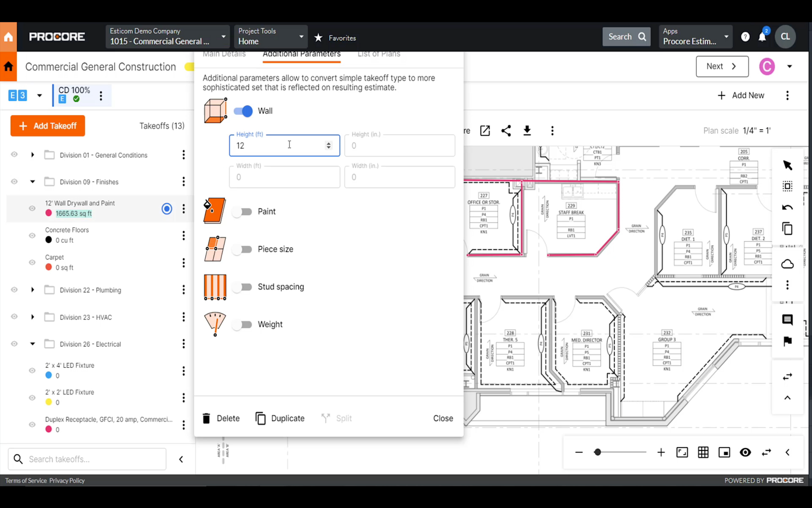Click the flag marker icon
Screen dimensions: 812x508
pyautogui.click(x=788, y=341)
